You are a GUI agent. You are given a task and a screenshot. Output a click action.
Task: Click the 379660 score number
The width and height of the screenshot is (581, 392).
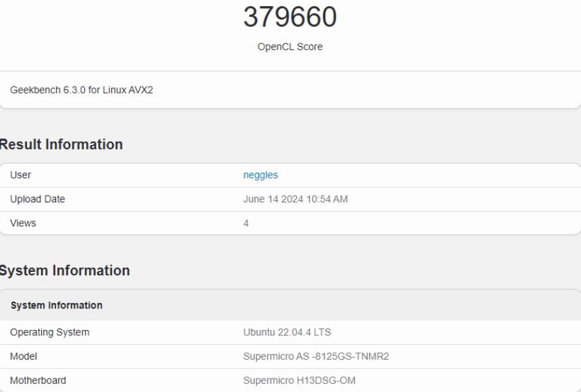point(289,18)
